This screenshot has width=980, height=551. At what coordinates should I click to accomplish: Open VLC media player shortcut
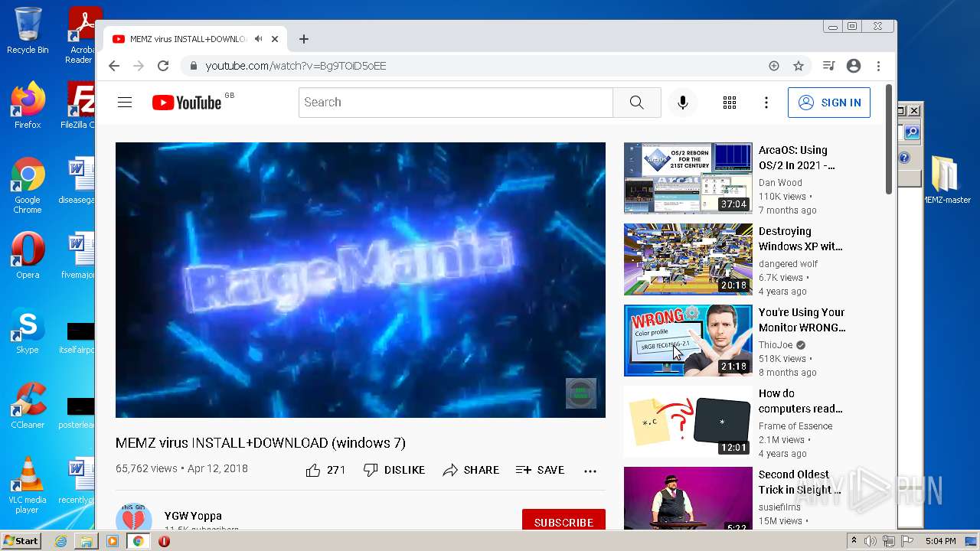28,485
